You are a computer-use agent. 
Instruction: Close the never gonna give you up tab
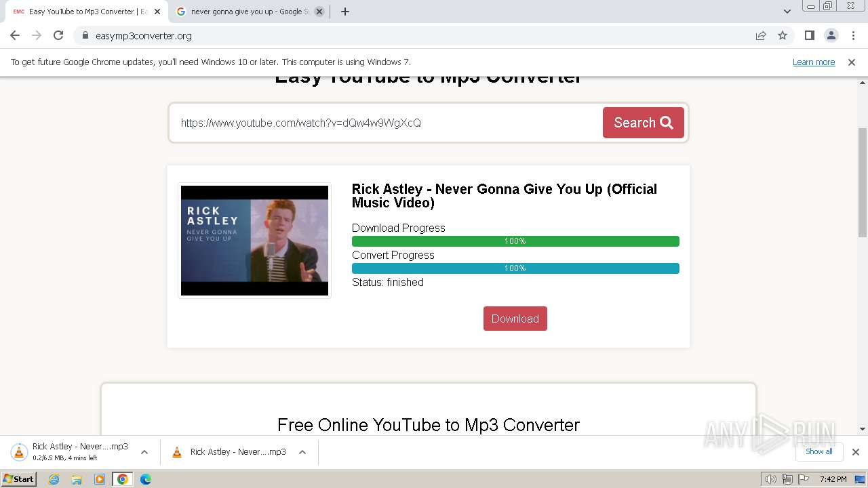tap(319, 12)
